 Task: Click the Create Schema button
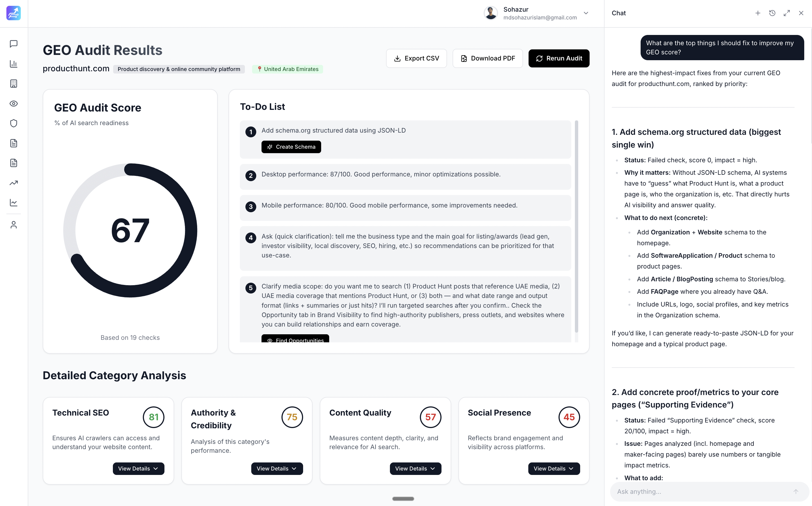pos(291,146)
